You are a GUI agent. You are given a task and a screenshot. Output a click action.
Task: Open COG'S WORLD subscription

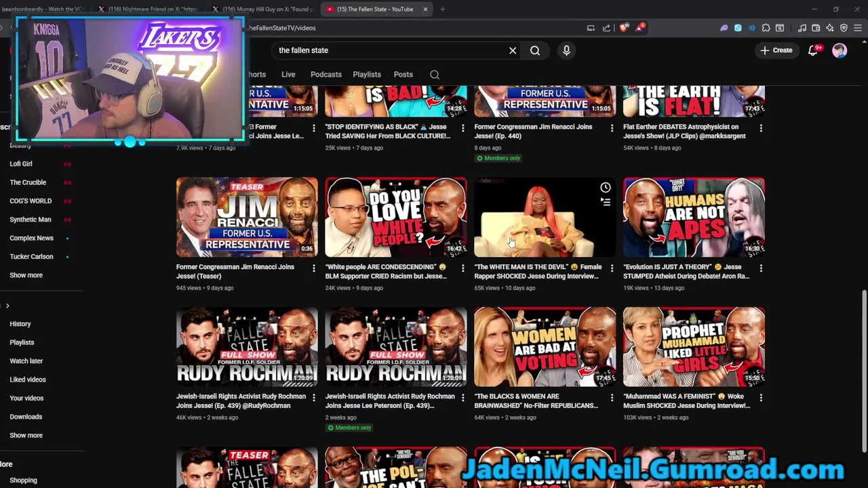coord(31,201)
